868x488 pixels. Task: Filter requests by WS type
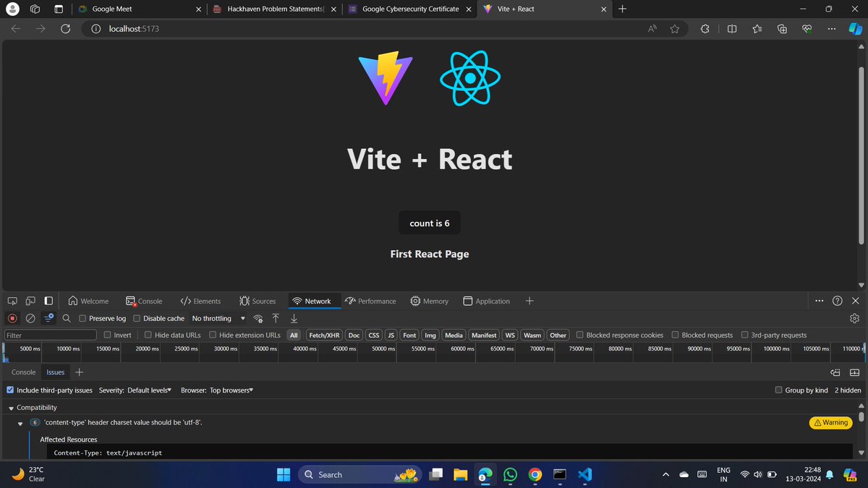click(510, 335)
